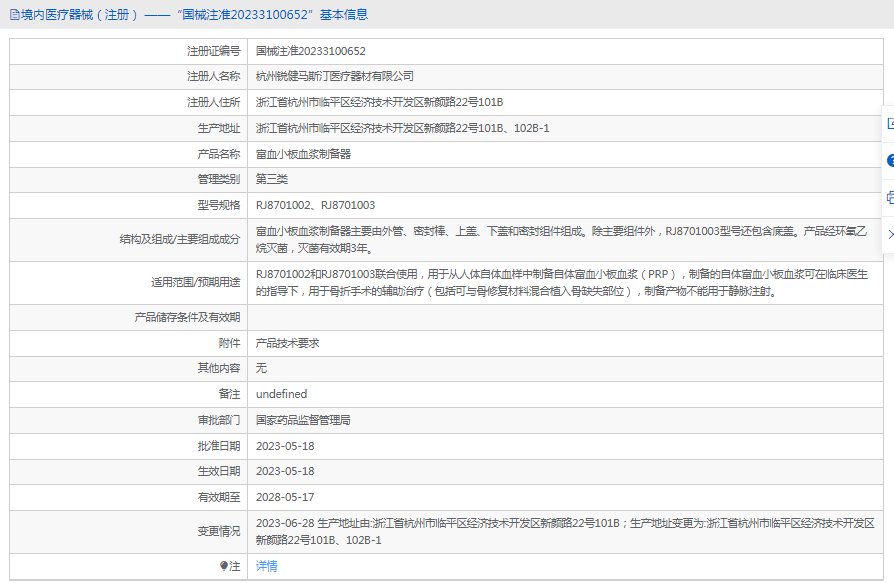Click the 注册证编号 label
Screen dimensions: 894x583
[x=214, y=51]
